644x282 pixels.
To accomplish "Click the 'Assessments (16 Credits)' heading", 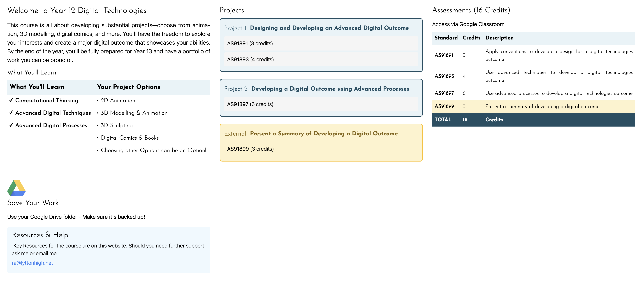I will (x=471, y=10).
